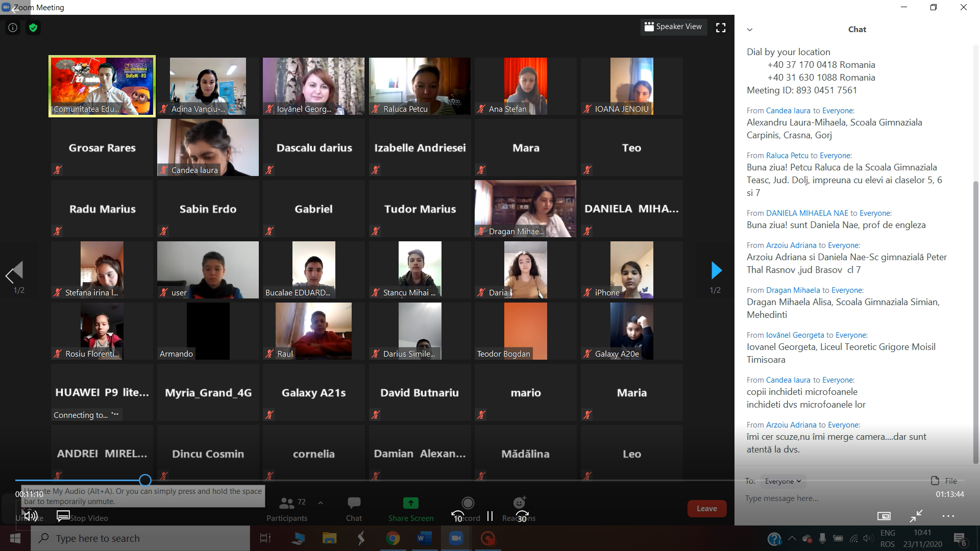Open the subtitles captions icon
The height and width of the screenshot is (551, 980).
point(63,516)
